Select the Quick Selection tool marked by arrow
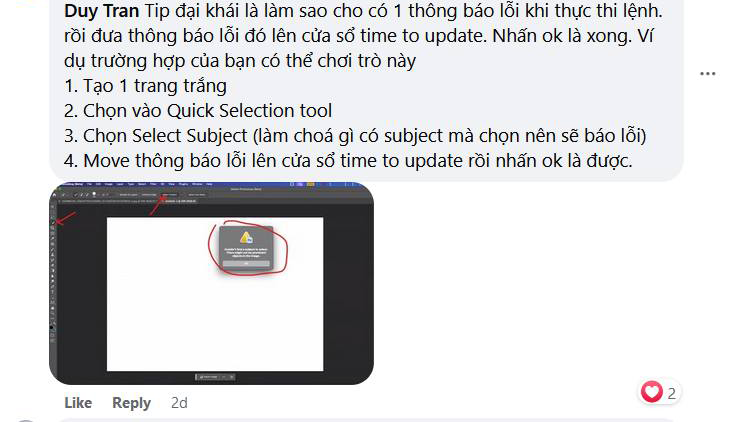This screenshot has height=422, width=730. click(52, 223)
